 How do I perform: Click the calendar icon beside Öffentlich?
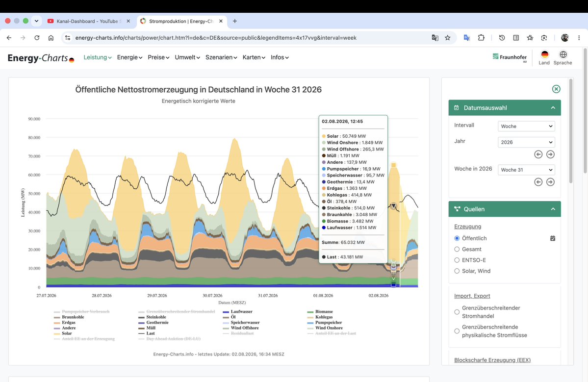pos(552,238)
